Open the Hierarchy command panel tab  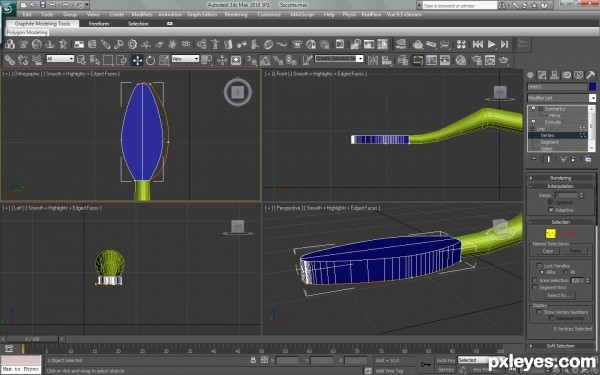554,75
